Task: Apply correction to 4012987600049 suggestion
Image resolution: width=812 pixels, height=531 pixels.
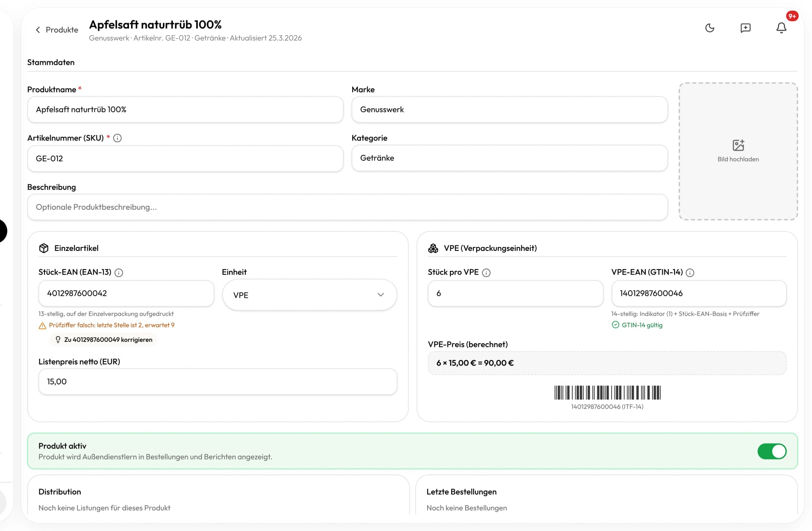Action: (104, 340)
